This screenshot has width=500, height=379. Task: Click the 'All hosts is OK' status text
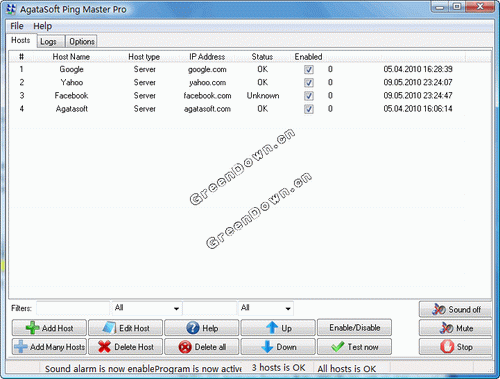[x=347, y=369]
